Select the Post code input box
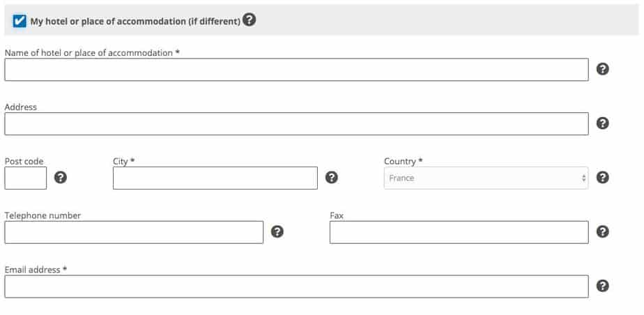 [26, 178]
